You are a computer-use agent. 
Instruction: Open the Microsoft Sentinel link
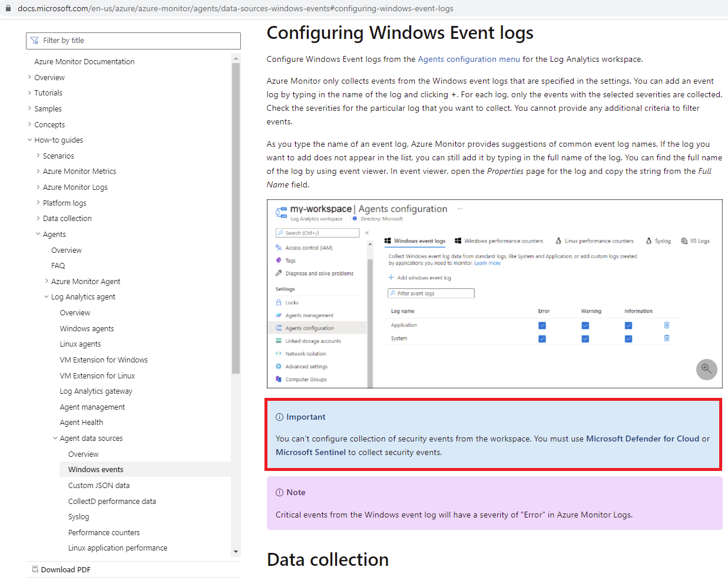[x=310, y=452]
